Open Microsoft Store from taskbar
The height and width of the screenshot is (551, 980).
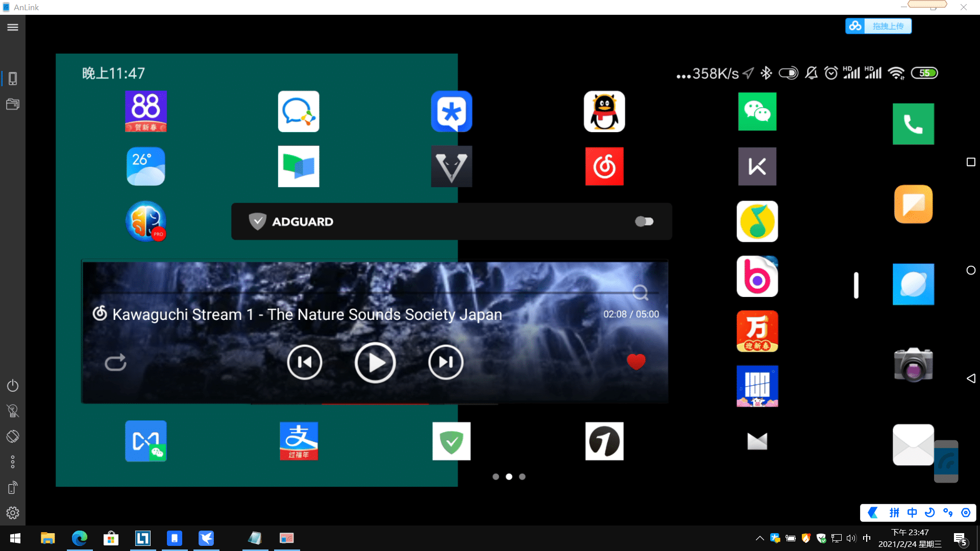(x=111, y=538)
